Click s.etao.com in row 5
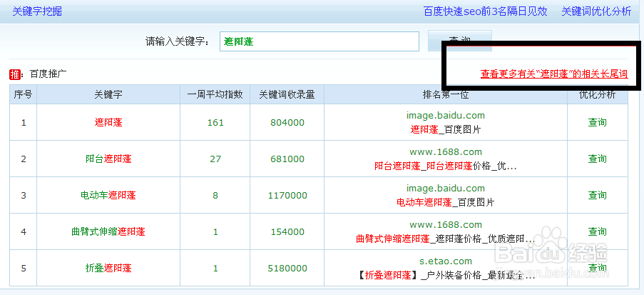The width and height of the screenshot is (644, 295). (446, 261)
